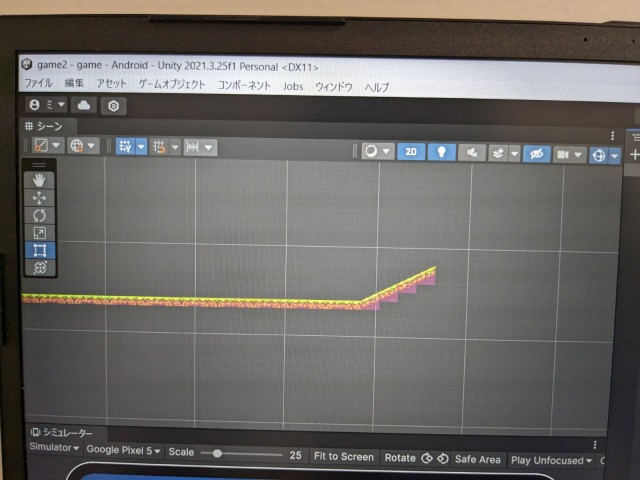Select the Hand view tool

point(40,180)
